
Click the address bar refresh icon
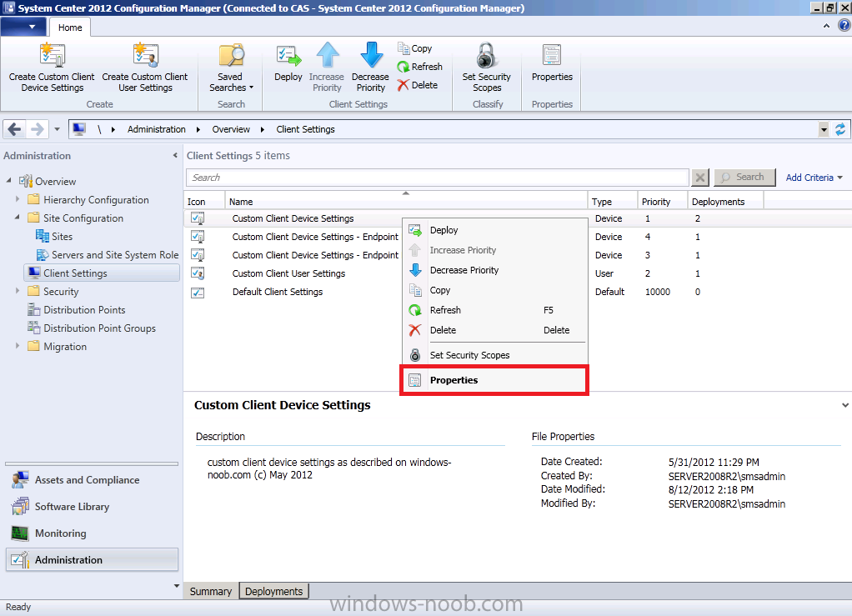[840, 129]
